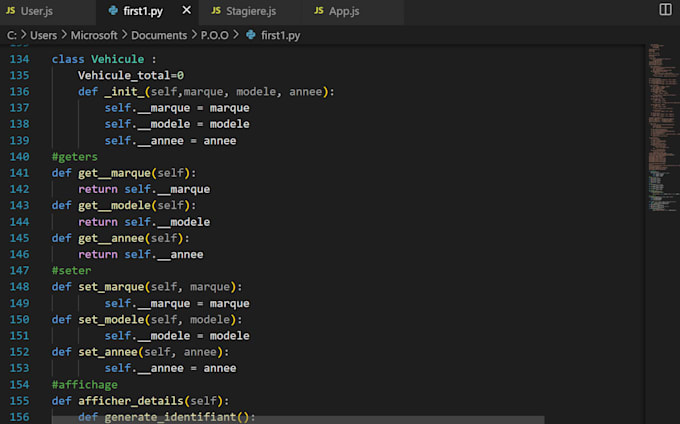Click the minimap code overview
The width and height of the screenshot is (680, 424).
click(x=662, y=128)
